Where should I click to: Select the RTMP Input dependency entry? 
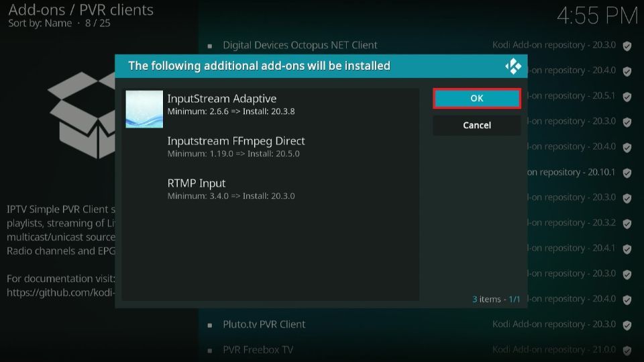tap(271, 189)
